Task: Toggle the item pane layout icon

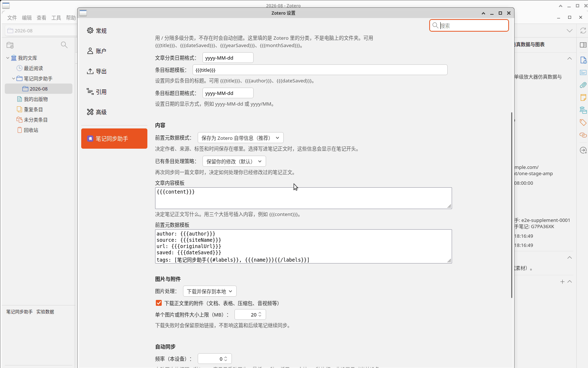Action: (583, 45)
